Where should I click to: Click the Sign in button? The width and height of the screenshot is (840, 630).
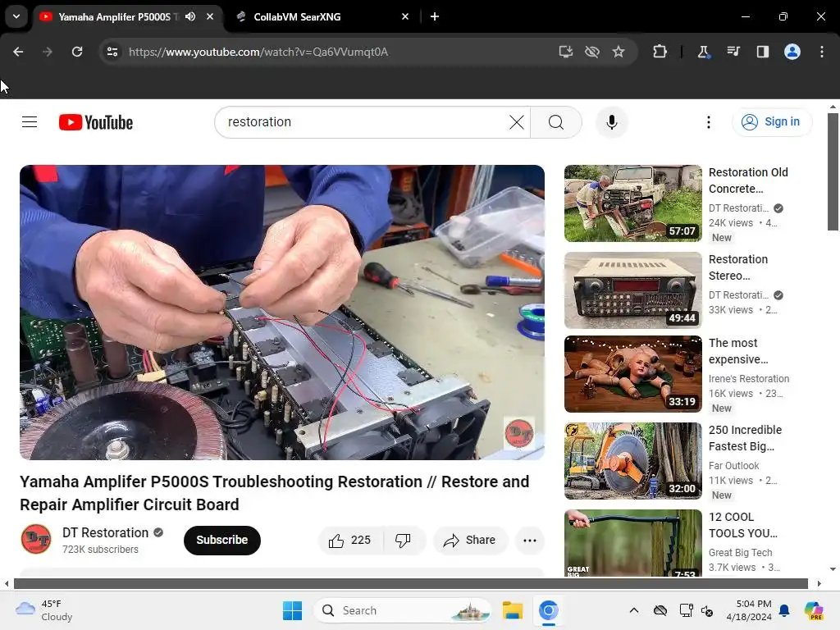click(772, 122)
